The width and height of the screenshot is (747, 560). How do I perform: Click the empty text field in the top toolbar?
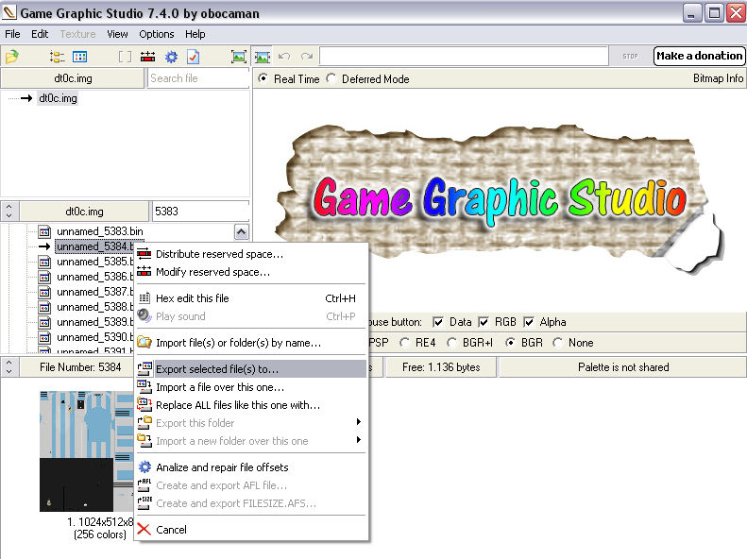464,57
